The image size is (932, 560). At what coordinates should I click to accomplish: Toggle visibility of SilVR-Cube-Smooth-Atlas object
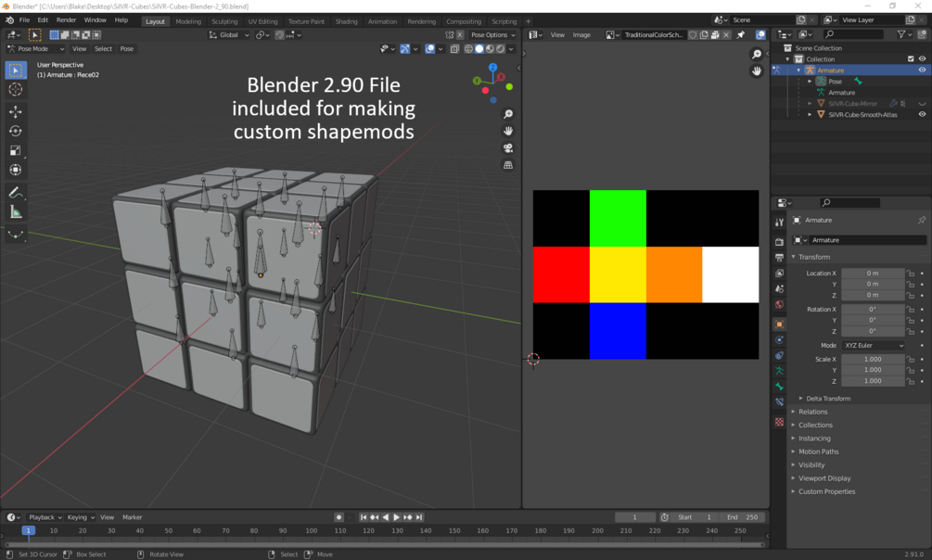[x=922, y=115]
